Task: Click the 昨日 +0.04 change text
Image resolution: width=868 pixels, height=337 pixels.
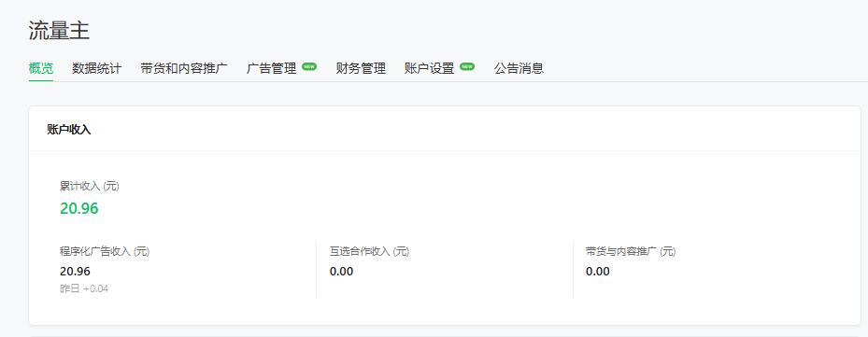Action: 84,288
